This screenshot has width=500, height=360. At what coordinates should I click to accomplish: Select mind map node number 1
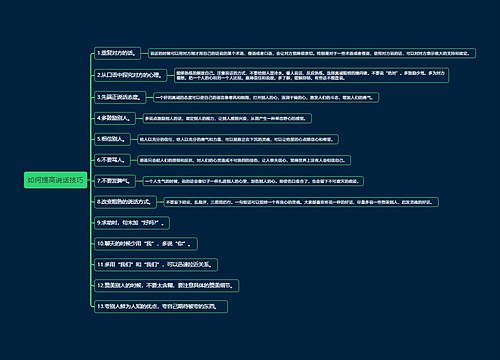[x=117, y=53]
